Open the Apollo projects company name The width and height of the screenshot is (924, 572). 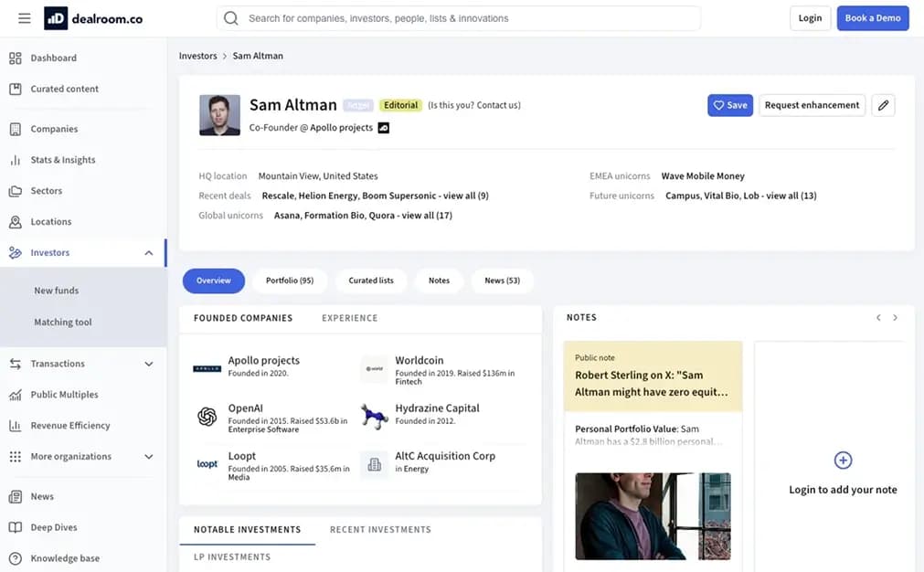pos(263,361)
